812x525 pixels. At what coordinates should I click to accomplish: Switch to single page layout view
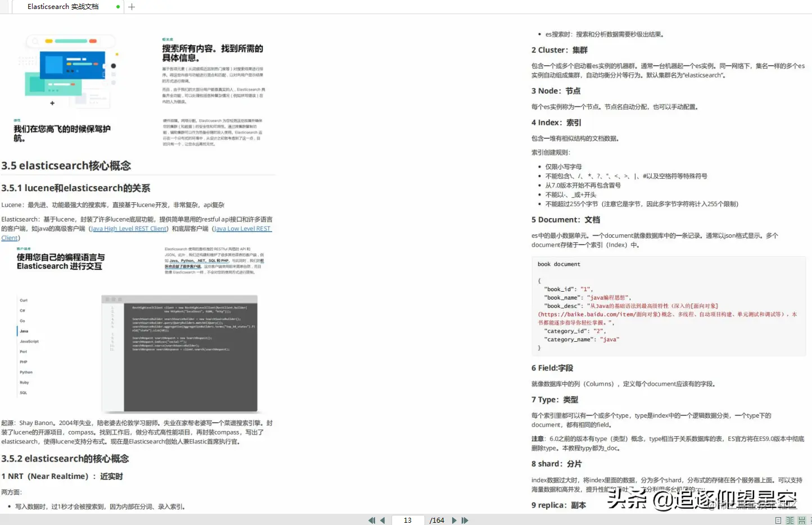[x=778, y=520]
